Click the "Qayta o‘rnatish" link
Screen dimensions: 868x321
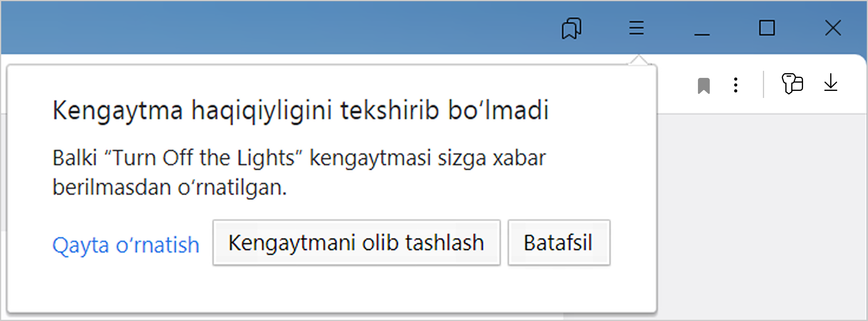tap(126, 245)
